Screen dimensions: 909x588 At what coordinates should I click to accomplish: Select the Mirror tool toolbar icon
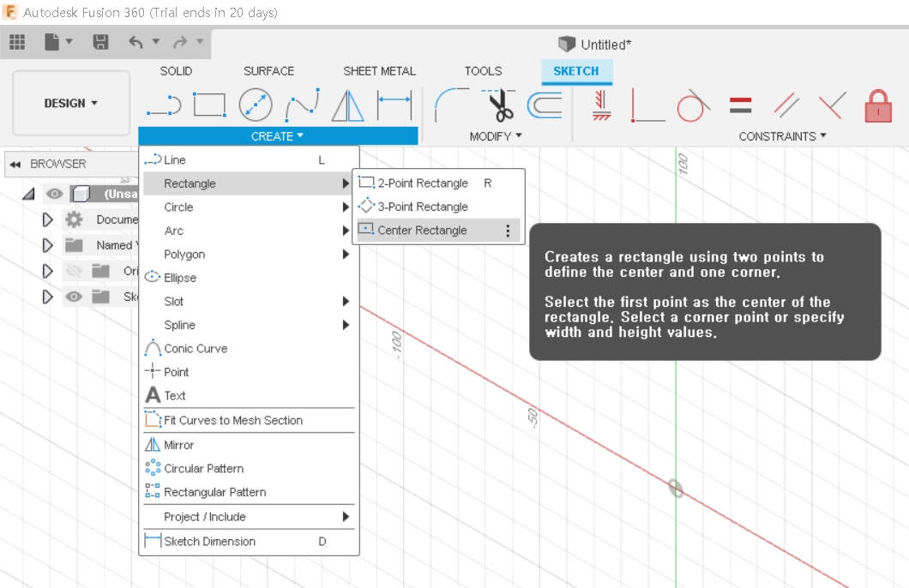point(348,105)
